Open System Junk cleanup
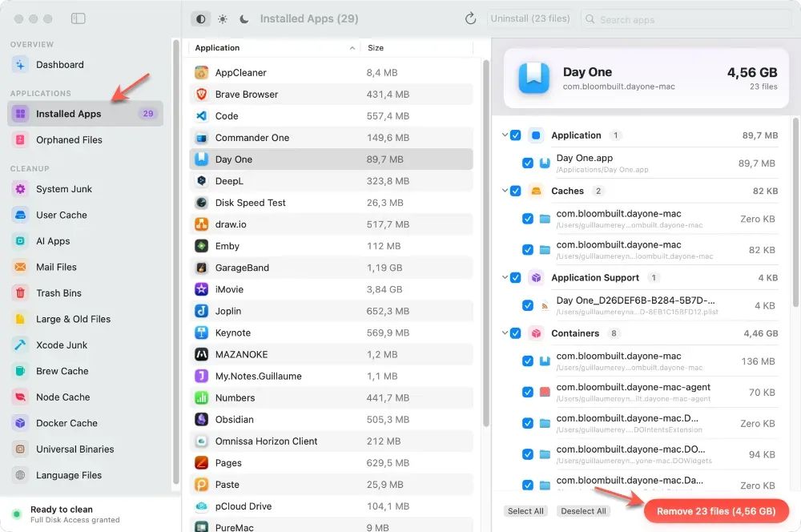 pyautogui.click(x=86, y=189)
